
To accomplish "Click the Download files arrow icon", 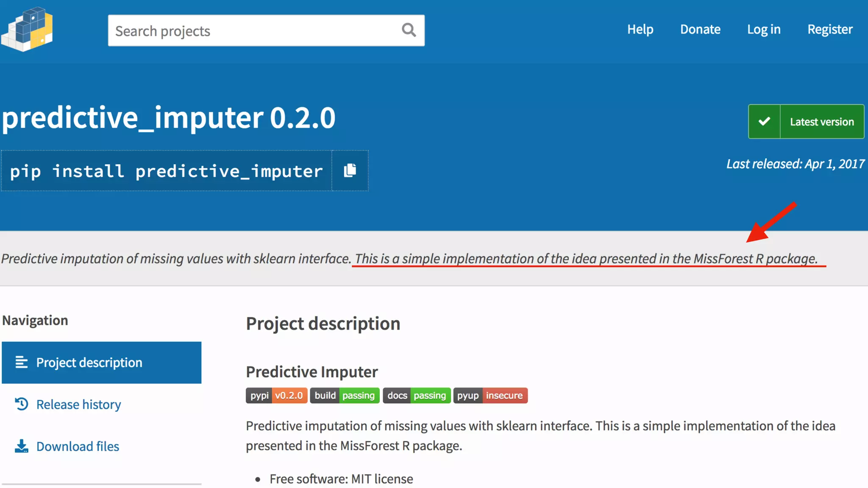I will [22, 446].
